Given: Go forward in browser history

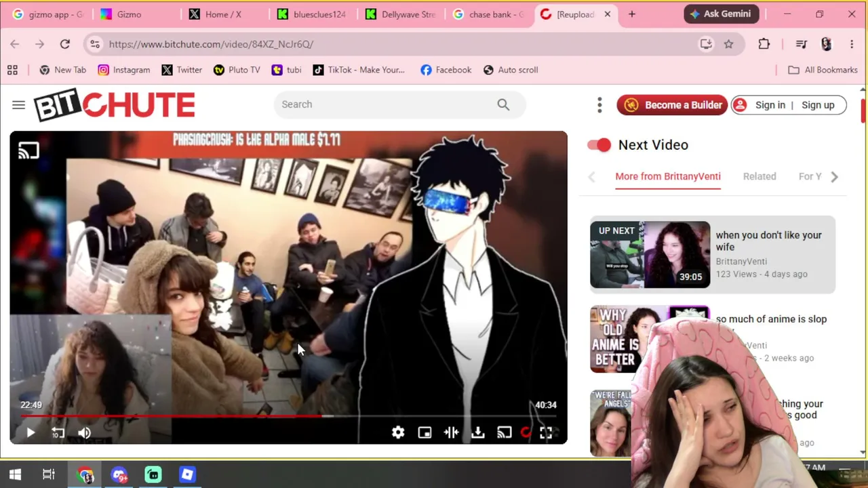Looking at the screenshot, I should [x=40, y=44].
